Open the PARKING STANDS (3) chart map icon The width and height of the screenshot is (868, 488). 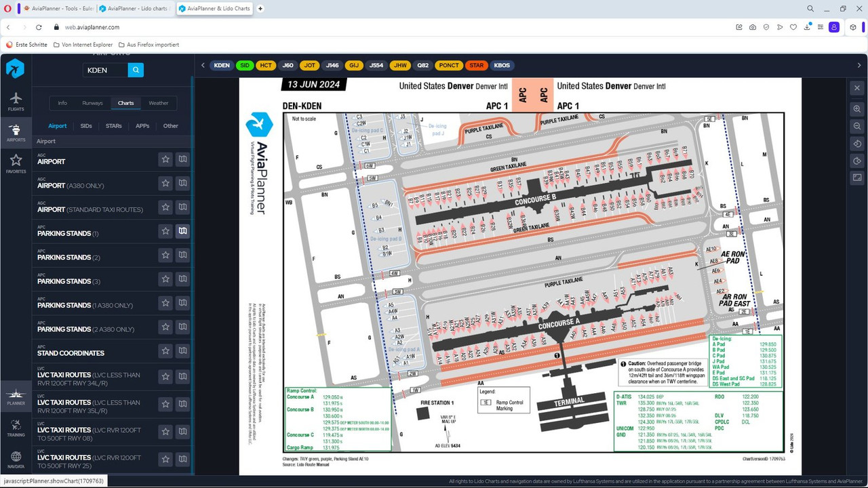tap(182, 279)
